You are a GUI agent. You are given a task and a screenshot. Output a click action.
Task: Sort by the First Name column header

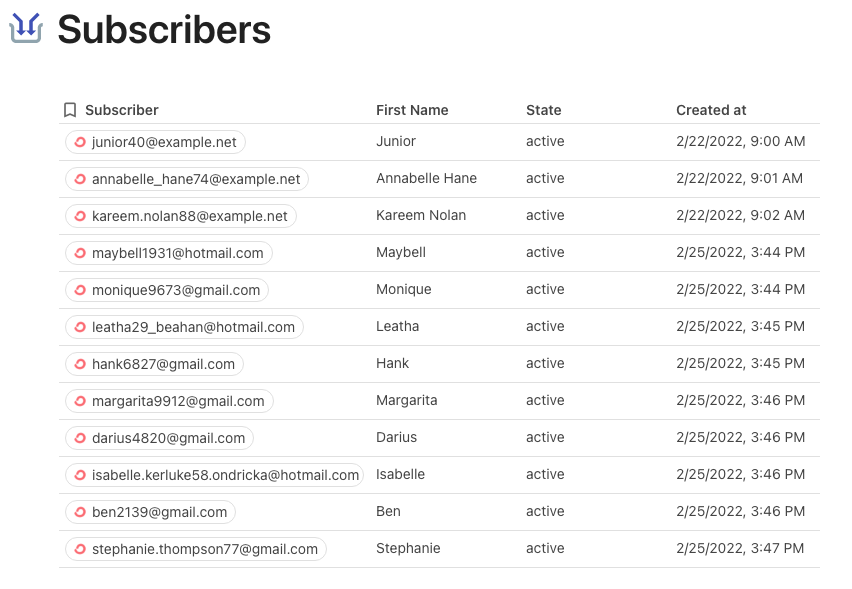[x=412, y=110]
